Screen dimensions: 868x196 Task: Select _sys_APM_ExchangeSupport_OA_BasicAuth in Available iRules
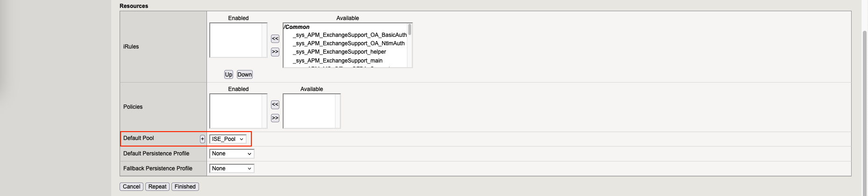(x=349, y=35)
